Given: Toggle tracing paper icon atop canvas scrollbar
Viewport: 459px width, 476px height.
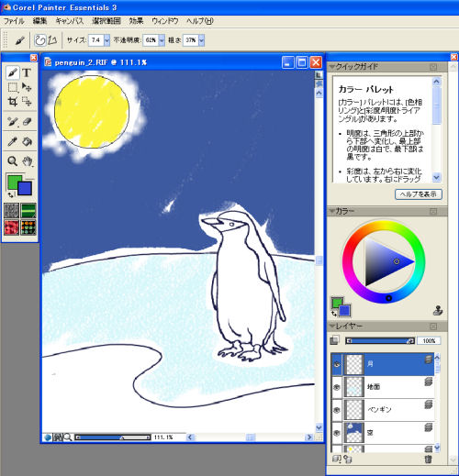Looking at the screenshot, I should coord(319,75).
